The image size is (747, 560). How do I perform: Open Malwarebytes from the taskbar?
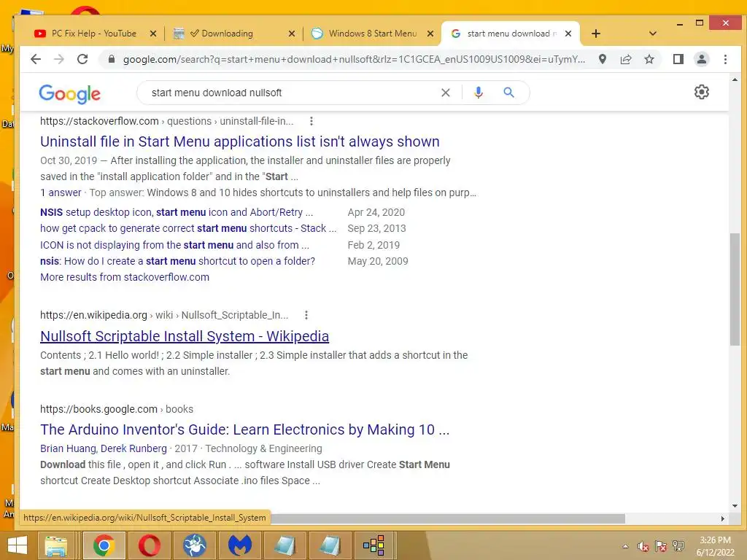[239, 545]
